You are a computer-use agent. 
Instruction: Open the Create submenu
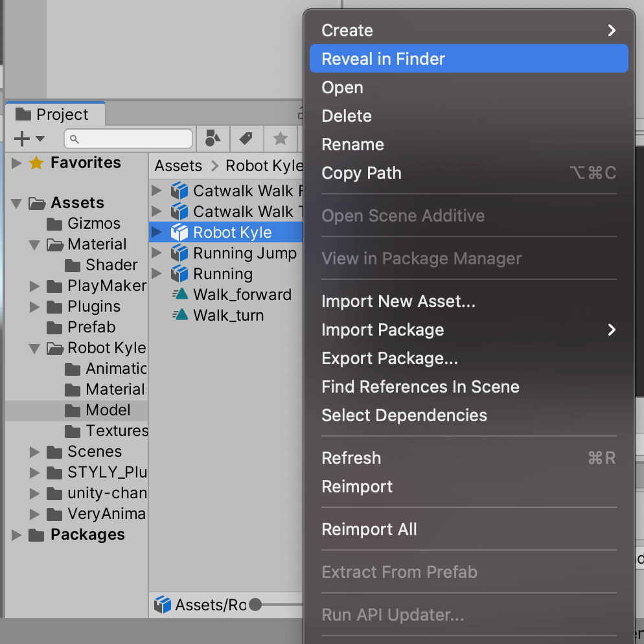pyautogui.click(x=469, y=30)
